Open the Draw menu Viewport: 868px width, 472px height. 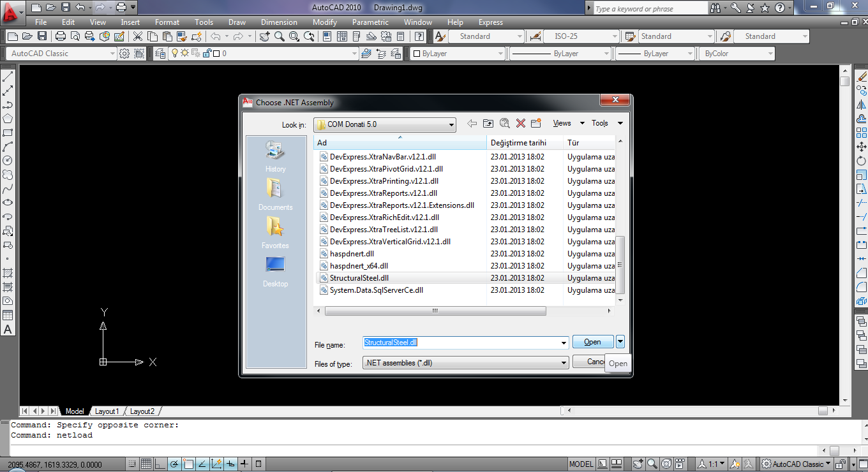[237, 22]
